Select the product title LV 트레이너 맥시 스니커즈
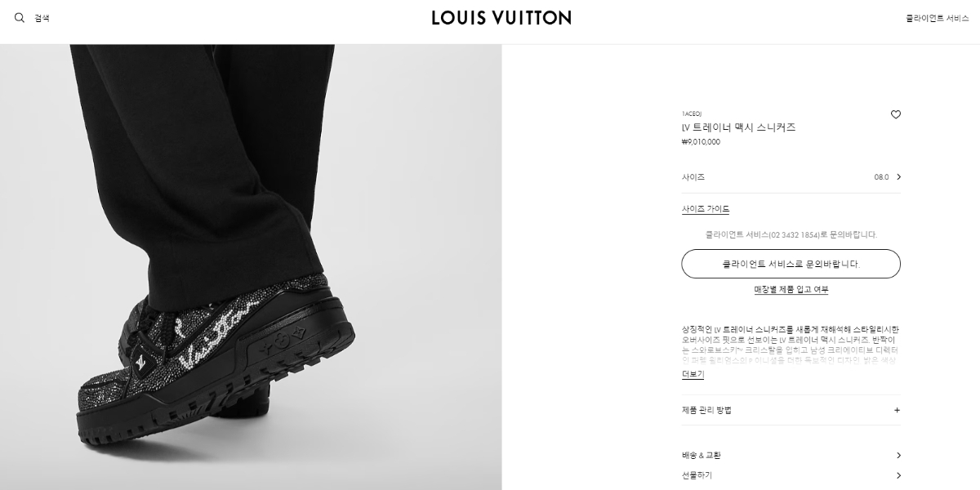 pos(738,127)
